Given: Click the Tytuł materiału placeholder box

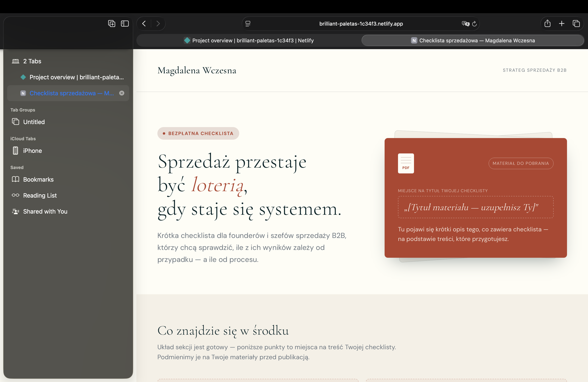Looking at the screenshot, I should pos(476,207).
